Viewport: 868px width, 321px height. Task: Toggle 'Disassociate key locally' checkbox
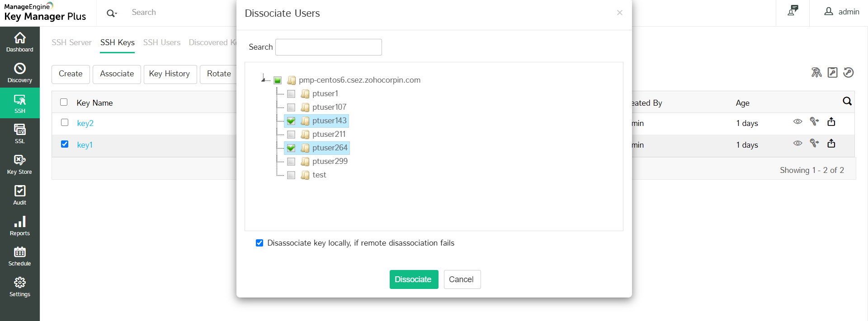[259, 243]
